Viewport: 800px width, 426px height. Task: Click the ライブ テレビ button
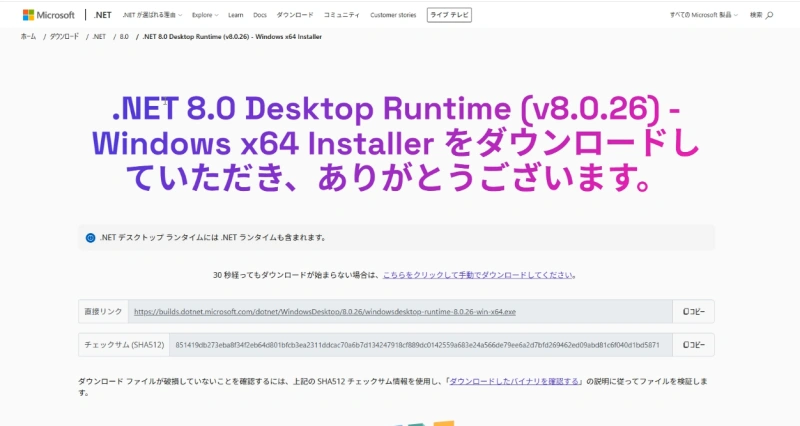click(449, 15)
